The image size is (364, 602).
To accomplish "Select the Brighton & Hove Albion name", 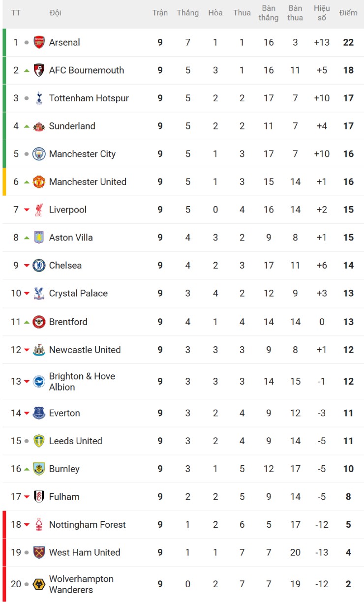I will tap(82, 382).
